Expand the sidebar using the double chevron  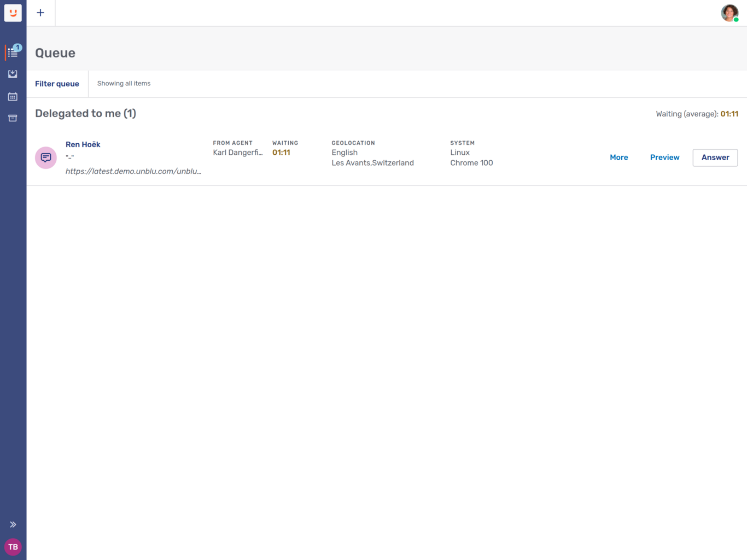click(x=13, y=524)
